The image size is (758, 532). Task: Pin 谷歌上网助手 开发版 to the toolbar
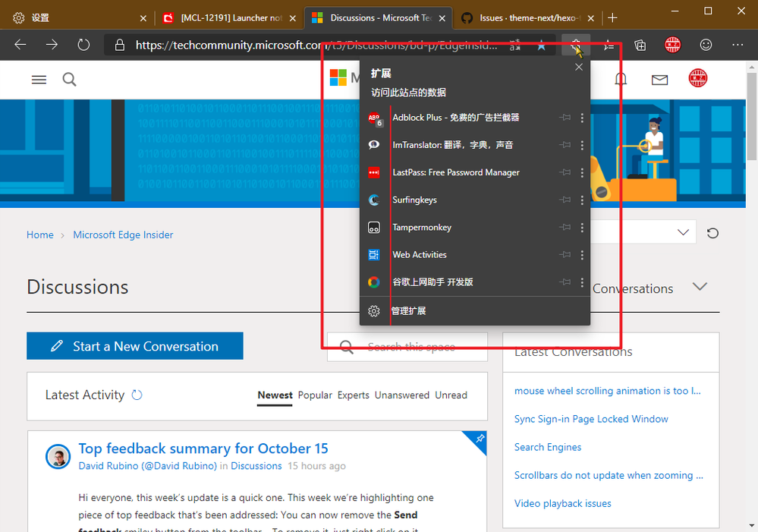tap(565, 282)
